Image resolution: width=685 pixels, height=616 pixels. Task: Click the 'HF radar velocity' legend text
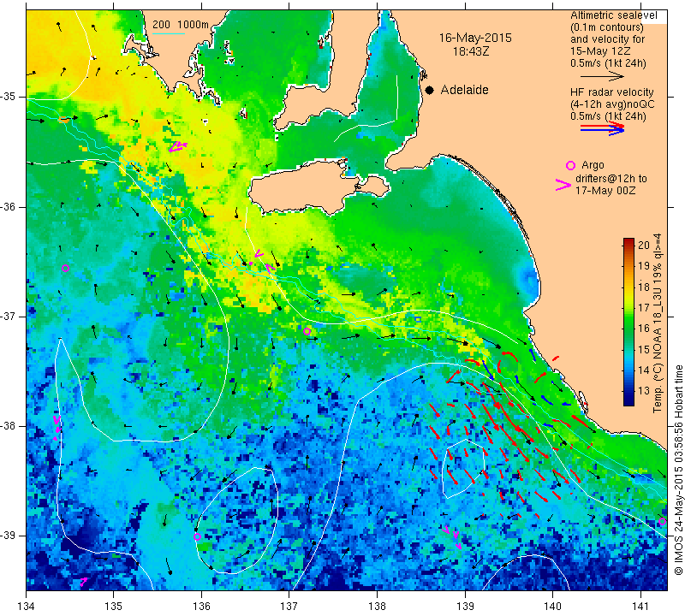612,92
